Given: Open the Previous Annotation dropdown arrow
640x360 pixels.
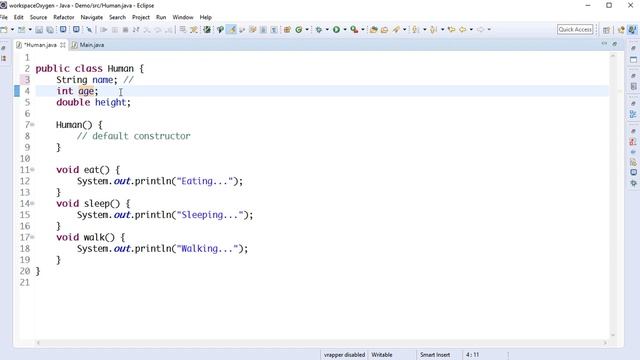Looking at the screenshot, I should pyautogui.click(x=442, y=29).
